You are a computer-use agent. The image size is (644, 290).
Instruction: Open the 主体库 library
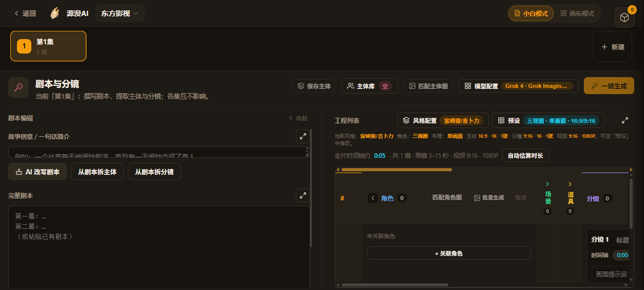click(370, 86)
